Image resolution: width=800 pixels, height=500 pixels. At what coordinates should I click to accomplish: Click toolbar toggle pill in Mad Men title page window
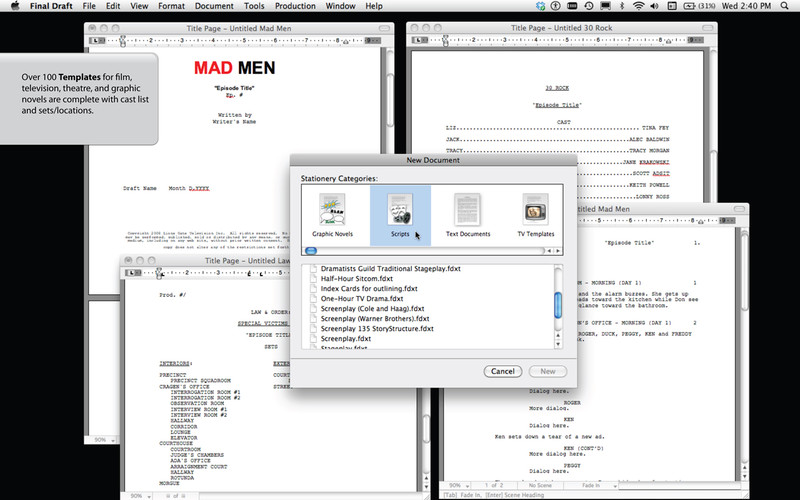[384, 29]
